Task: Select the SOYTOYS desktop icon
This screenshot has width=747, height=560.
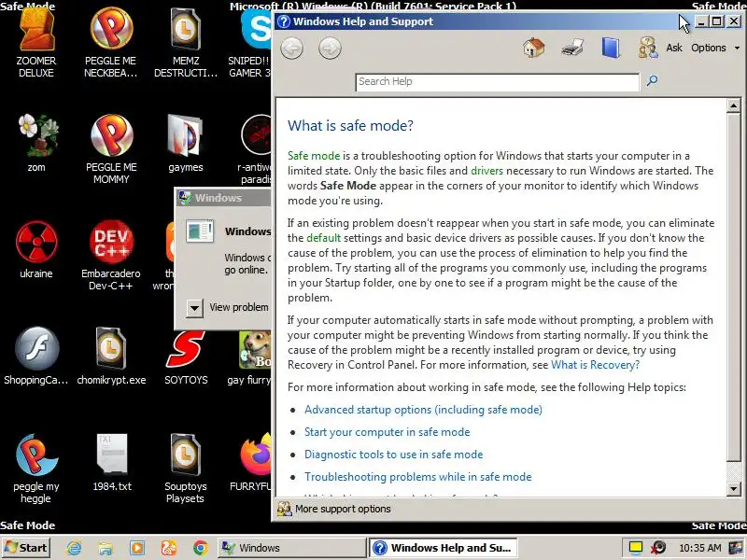Action: (x=186, y=357)
